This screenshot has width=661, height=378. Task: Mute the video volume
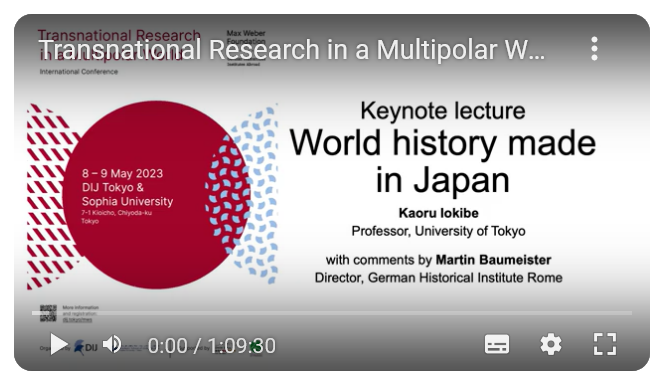pos(112,344)
